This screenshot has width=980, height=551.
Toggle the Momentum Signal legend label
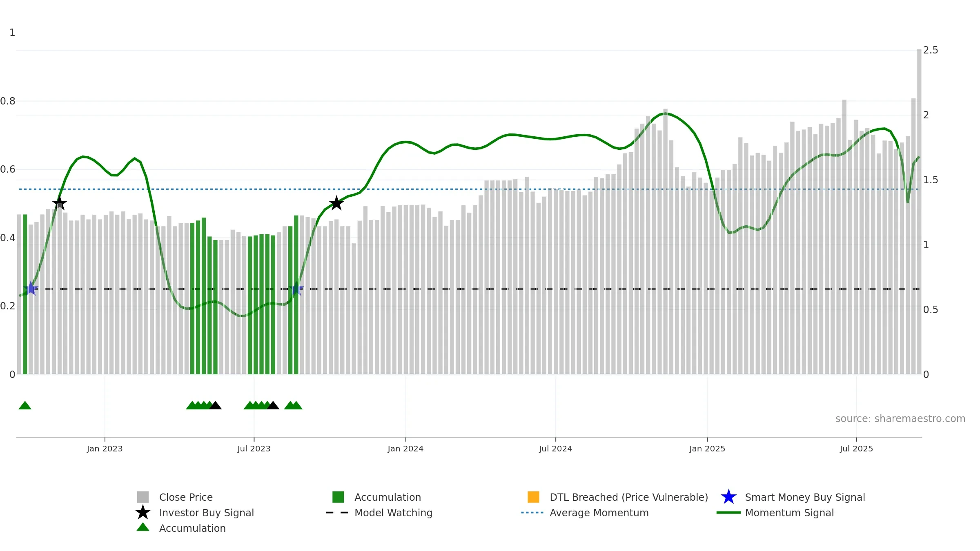(789, 513)
